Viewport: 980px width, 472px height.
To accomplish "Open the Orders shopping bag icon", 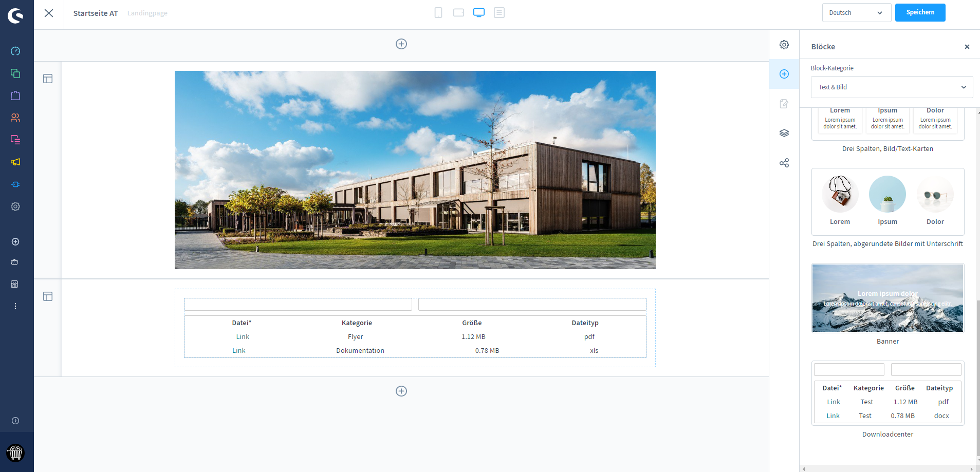I will pyautogui.click(x=15, y=96).
